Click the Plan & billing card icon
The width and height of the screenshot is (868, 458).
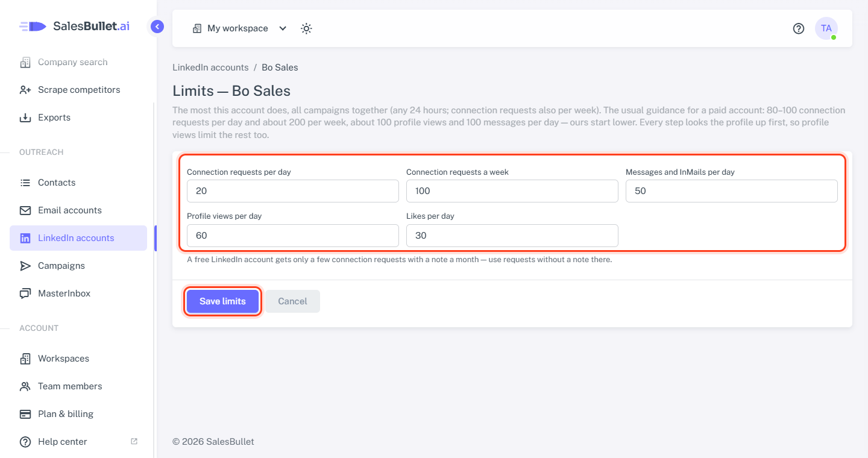tap(25, 414)
